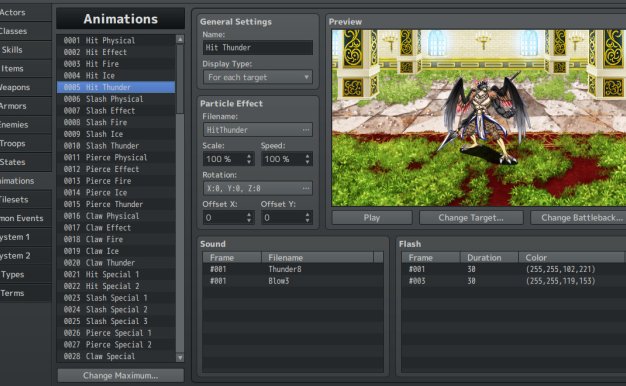626x386 pixels.
Task: Click the Flash table Duration column header
Action: [489, 257]
